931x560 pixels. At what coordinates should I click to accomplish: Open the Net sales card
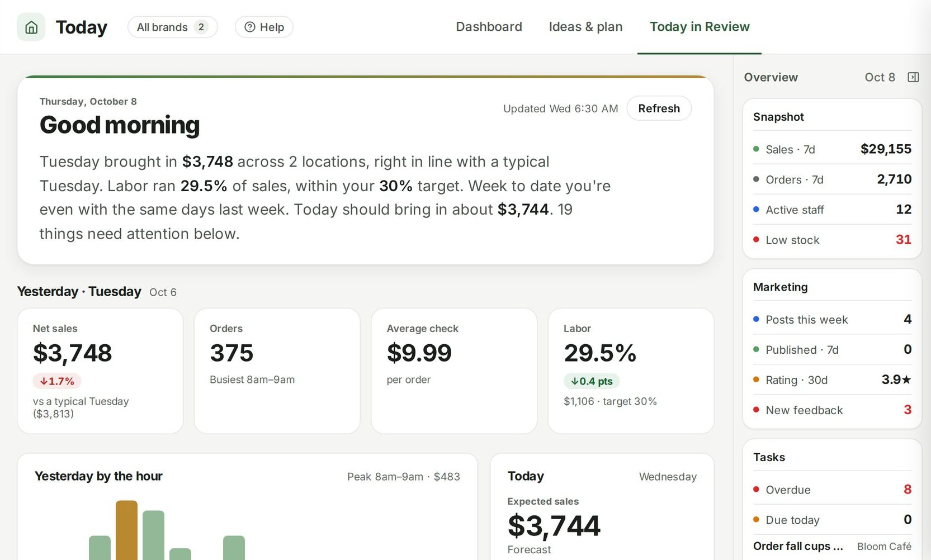100,371
